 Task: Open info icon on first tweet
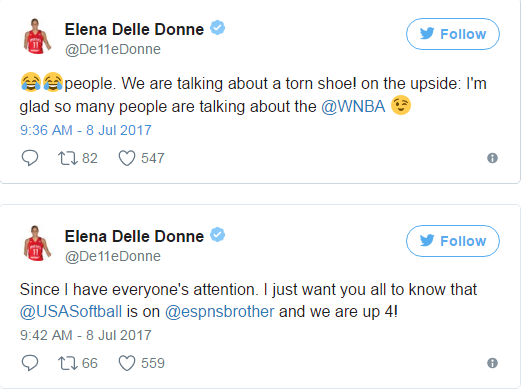[492, 158]
